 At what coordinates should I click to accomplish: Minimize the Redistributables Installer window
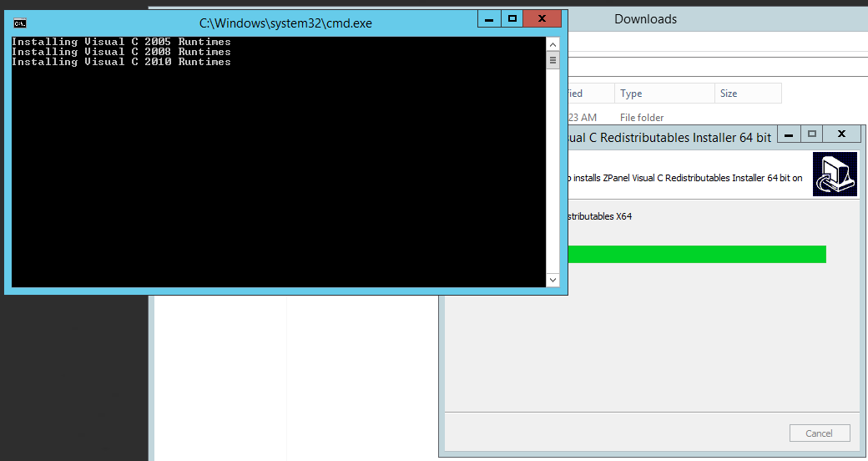coord(789,134)
